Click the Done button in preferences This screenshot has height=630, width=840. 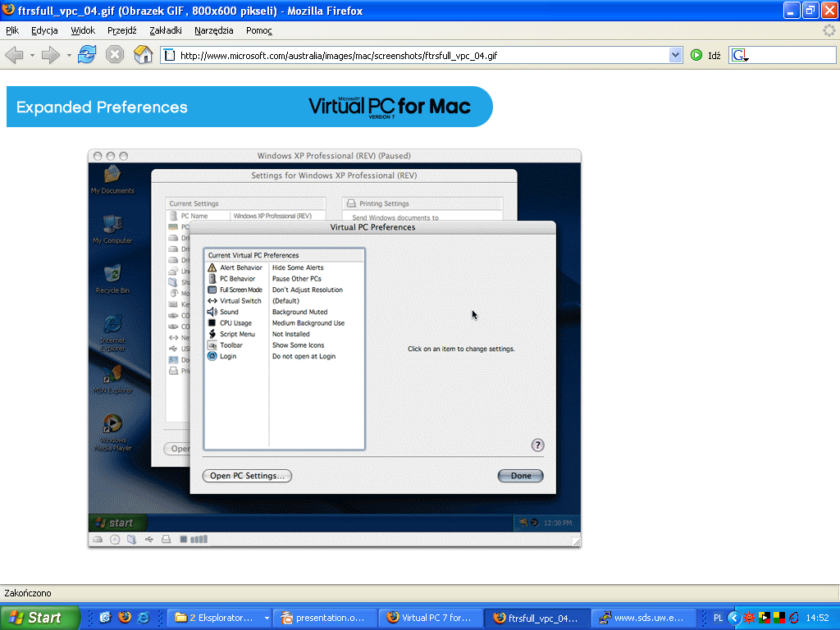(521, 476)
